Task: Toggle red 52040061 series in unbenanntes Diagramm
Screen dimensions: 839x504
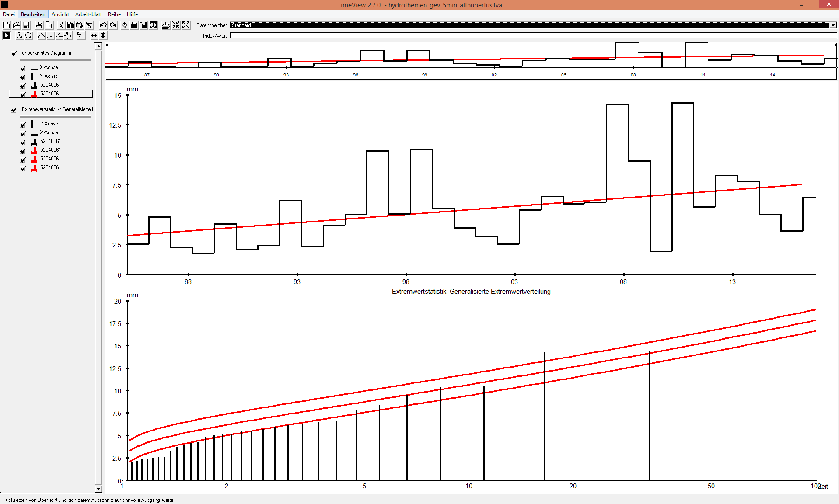Action: pyautogui.click(x=23, y=94)
